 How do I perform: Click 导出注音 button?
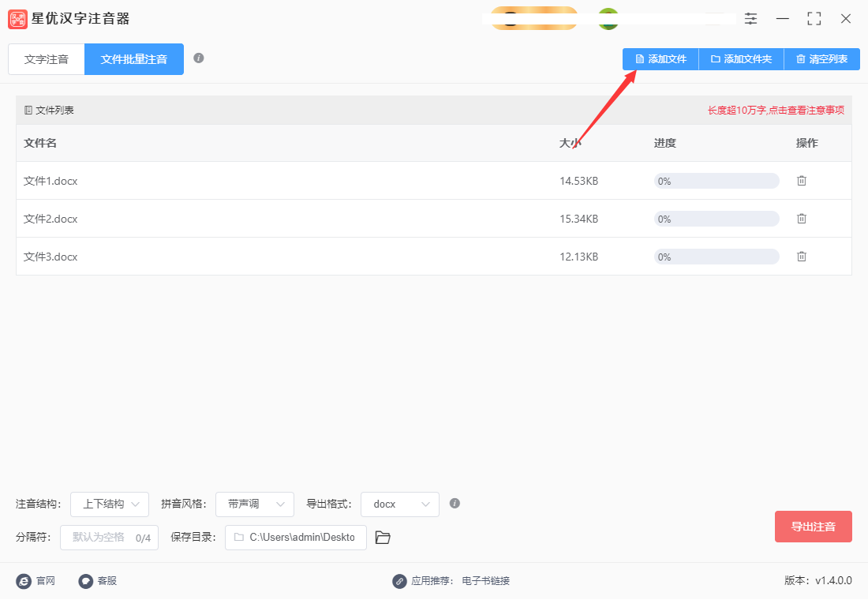[814, 527]
